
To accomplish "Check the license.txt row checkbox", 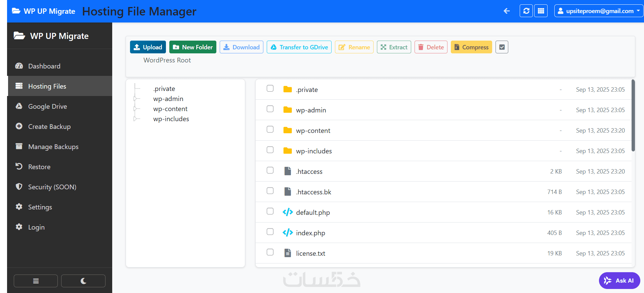I will (270, 252).
